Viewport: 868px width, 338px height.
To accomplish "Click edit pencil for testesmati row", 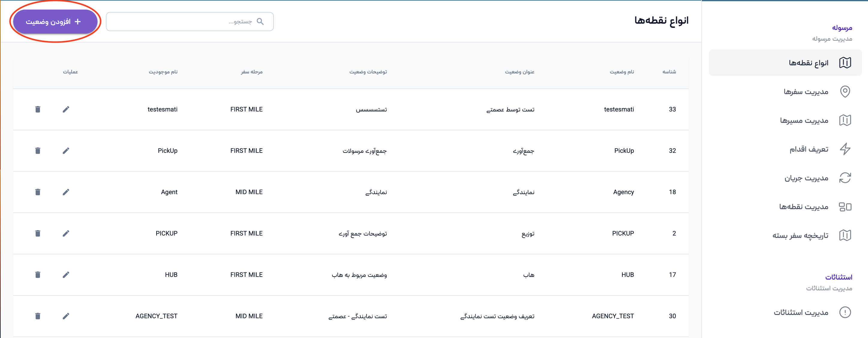I will point(66,109).
